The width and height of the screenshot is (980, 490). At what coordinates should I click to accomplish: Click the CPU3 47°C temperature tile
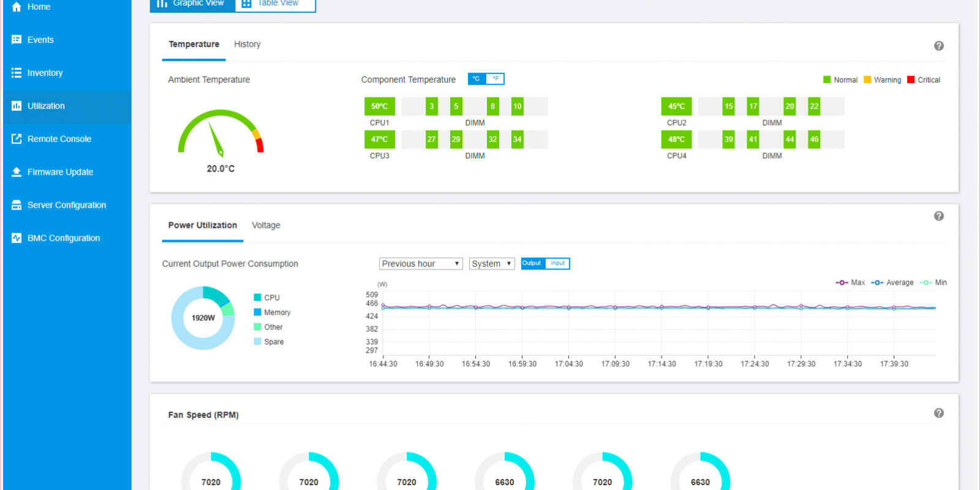click(x=380, y=139)
